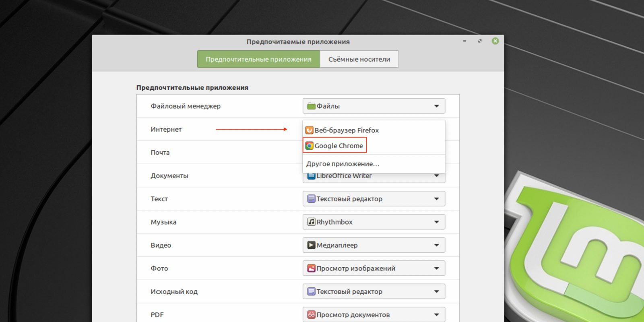Screen dimensions: 644x322
Task: Click the Файловый менеджер label
Action: click(x=186, y=106)
